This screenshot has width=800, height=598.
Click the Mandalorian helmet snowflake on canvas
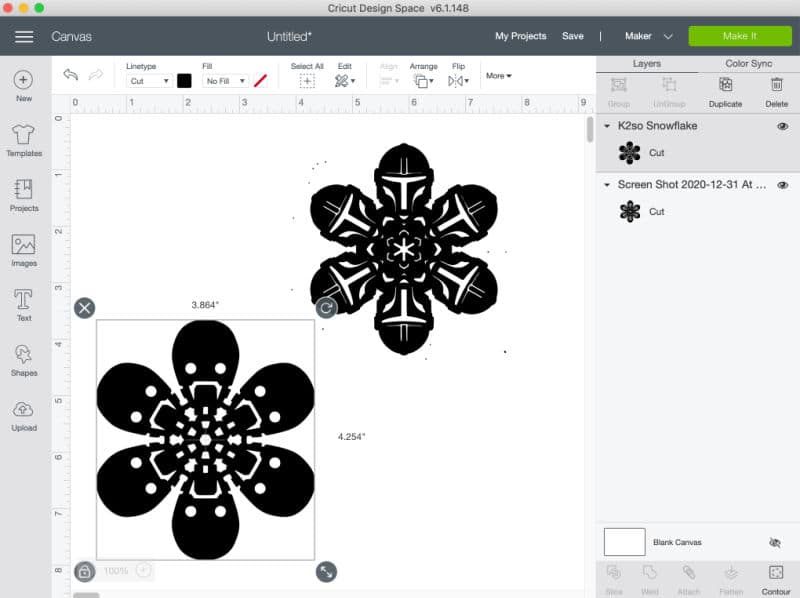tap(404, 248)
